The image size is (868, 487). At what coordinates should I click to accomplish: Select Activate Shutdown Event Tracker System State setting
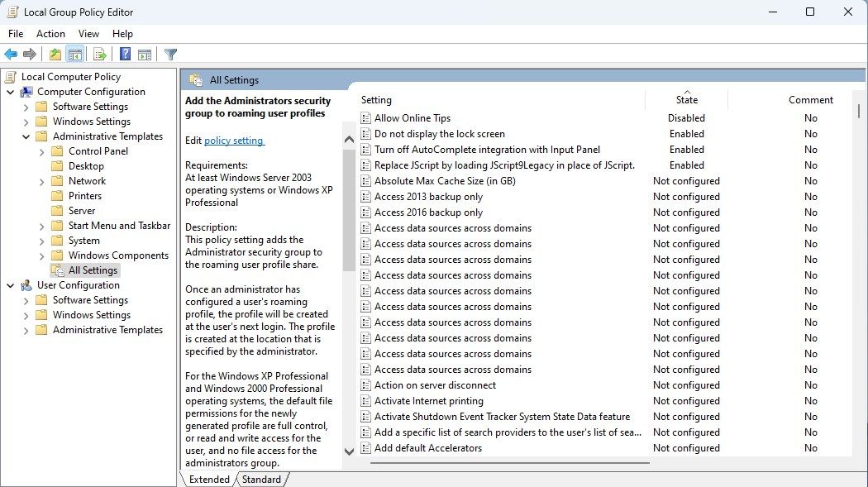pyautogui.click(x=502, y=417)
